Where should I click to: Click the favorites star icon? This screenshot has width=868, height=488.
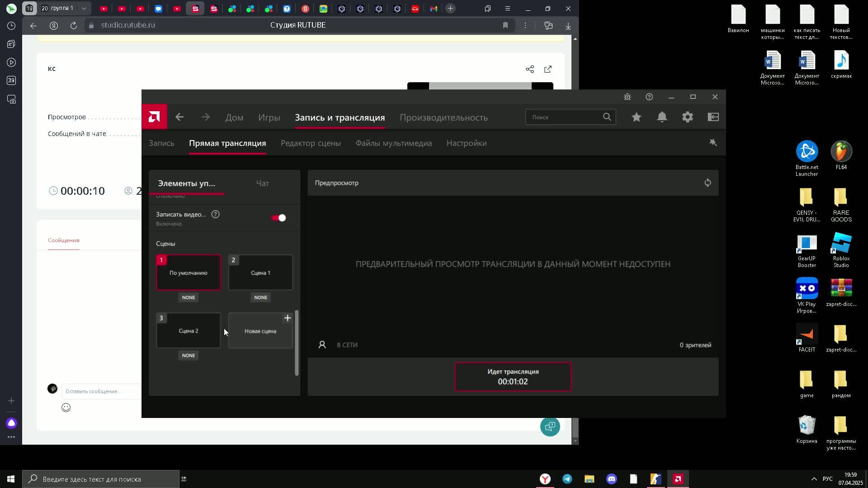pyautogui.click(x=637, y=117)
